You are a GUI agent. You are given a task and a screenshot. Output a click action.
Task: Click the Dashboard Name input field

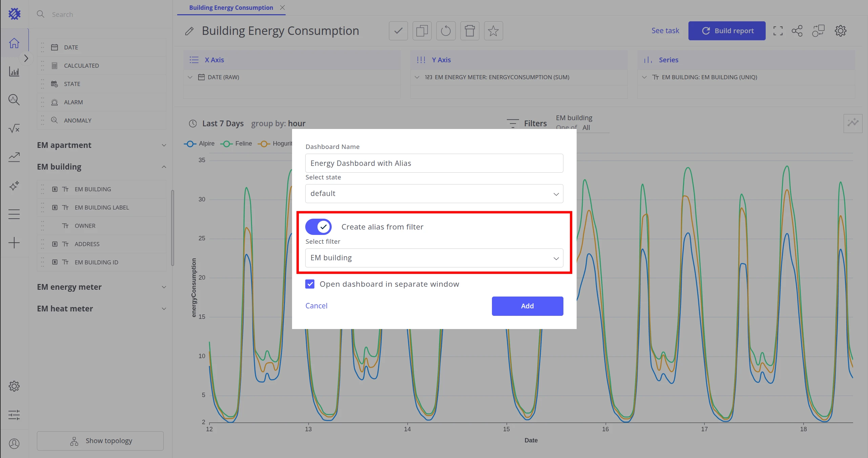434,163
